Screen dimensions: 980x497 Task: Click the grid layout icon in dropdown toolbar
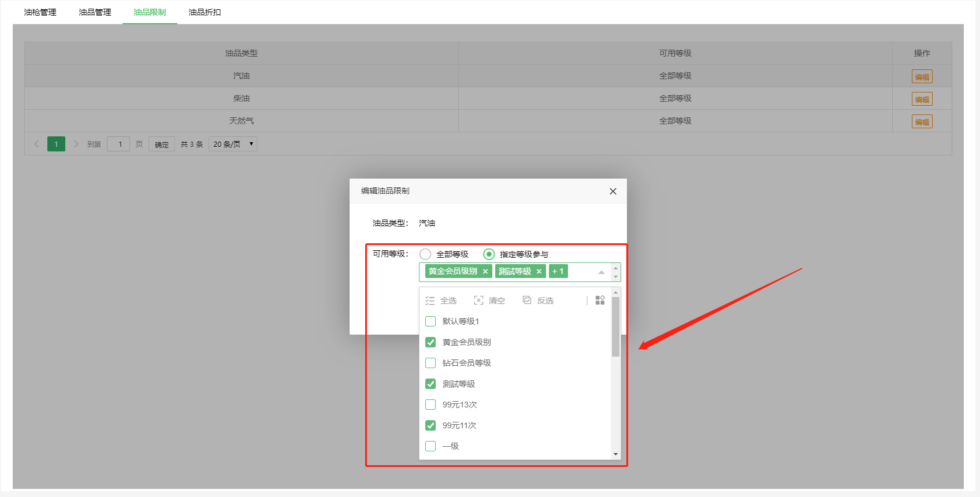[x=600, y=301]
